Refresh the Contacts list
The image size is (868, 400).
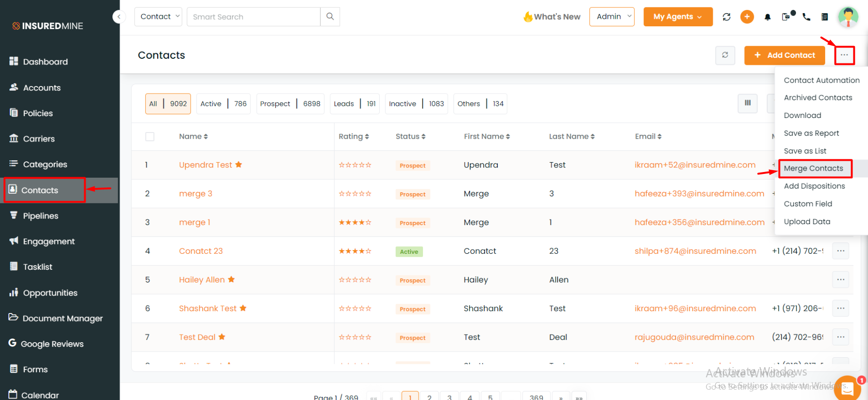(x=725, y=55)
